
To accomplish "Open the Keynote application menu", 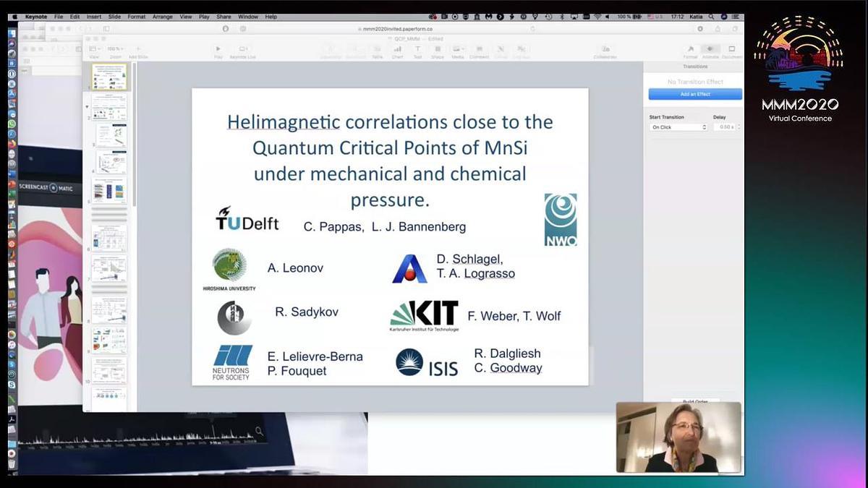I will tap(35, 16).
